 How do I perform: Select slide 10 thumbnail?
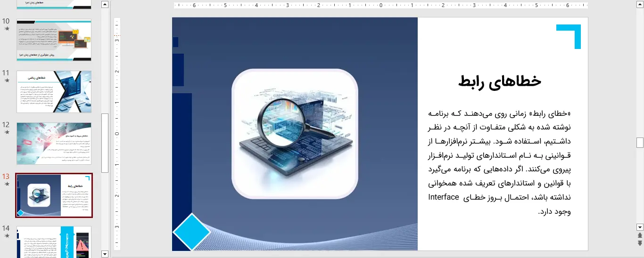[54, 40]
